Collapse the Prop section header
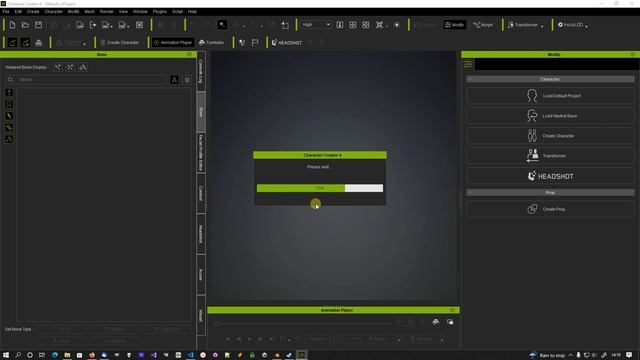The image size is (640, 360). coord(551,192)
